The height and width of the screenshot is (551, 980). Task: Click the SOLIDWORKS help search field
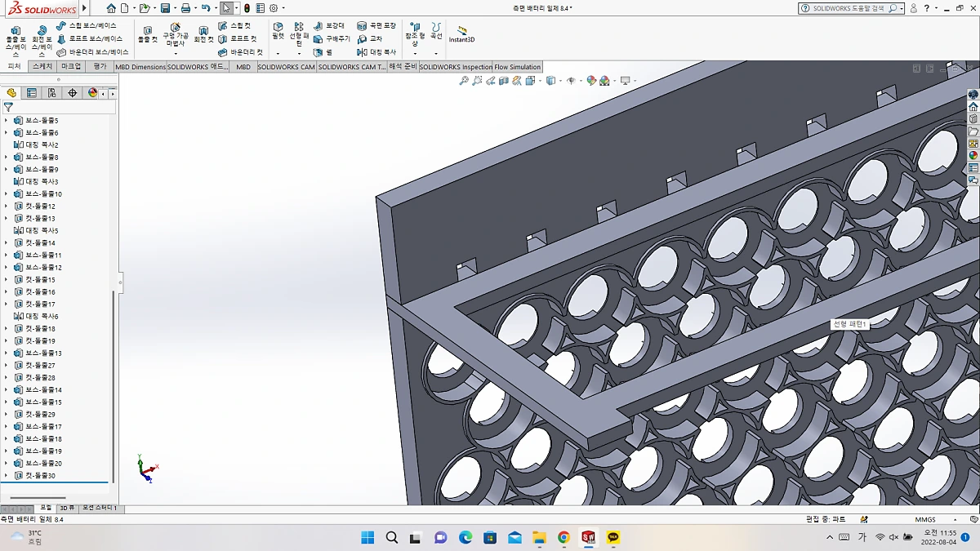click(x=849, y=8)
